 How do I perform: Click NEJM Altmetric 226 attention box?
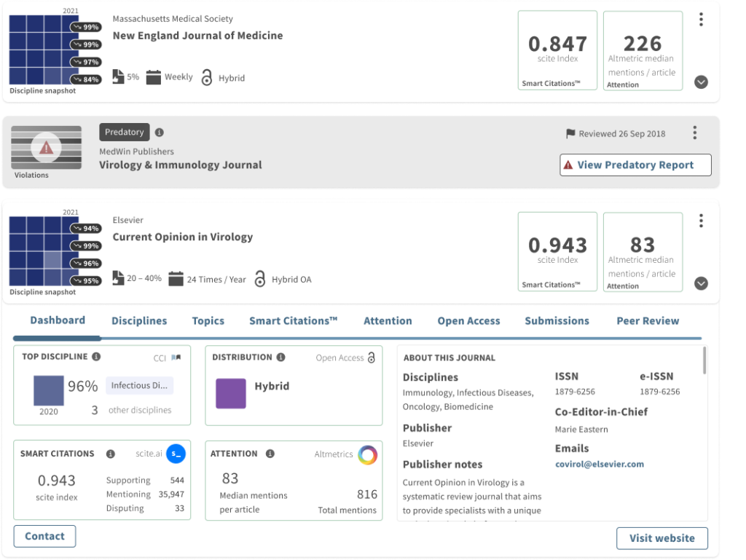click(643, 50)
